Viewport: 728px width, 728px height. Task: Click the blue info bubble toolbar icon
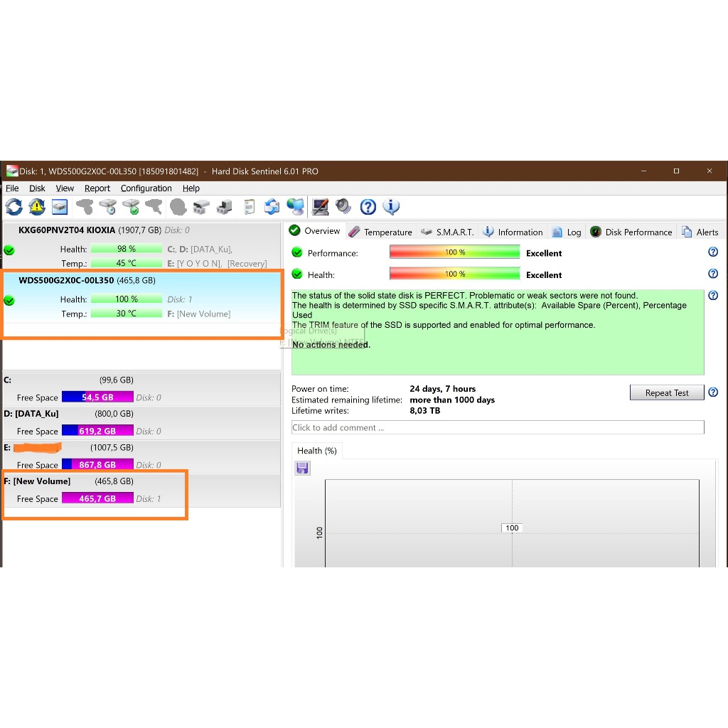(x=391, y=207)
